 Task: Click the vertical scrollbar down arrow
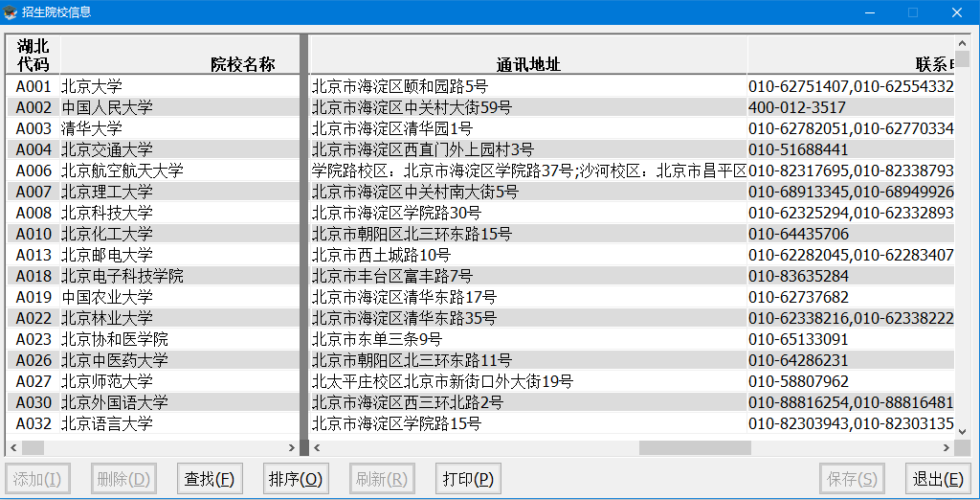(x=962, y=431)
